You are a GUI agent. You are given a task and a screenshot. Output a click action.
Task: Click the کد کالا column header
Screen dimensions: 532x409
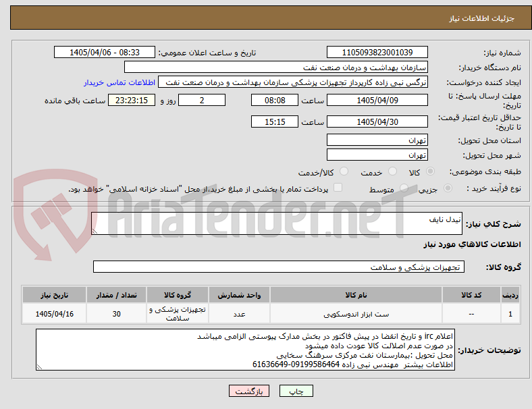click(471, 295)
